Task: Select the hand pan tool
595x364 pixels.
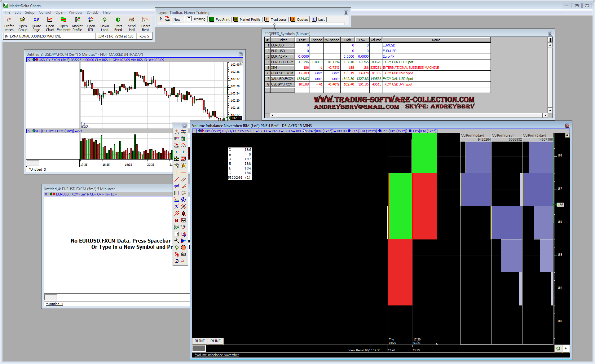Action: tap(183, 248)
